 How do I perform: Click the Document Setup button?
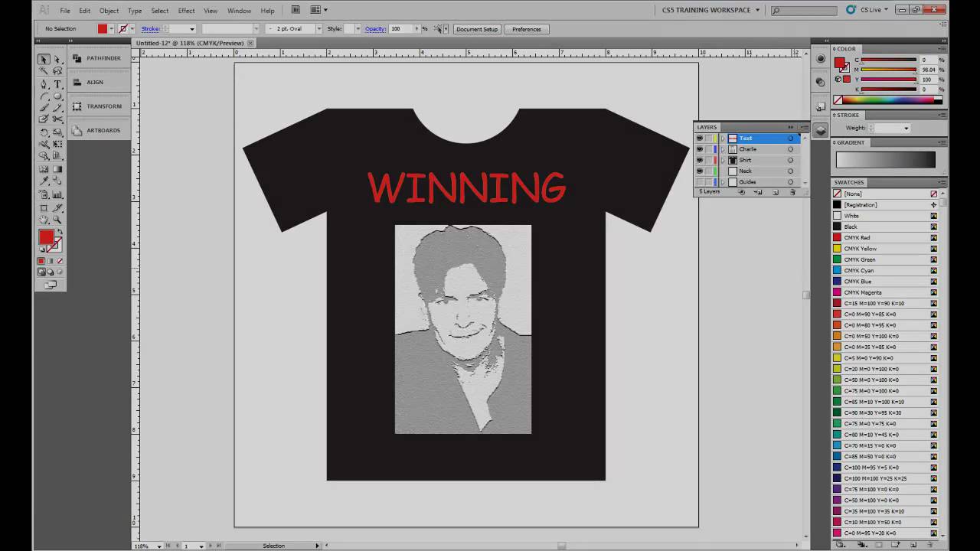coord(477,29)
